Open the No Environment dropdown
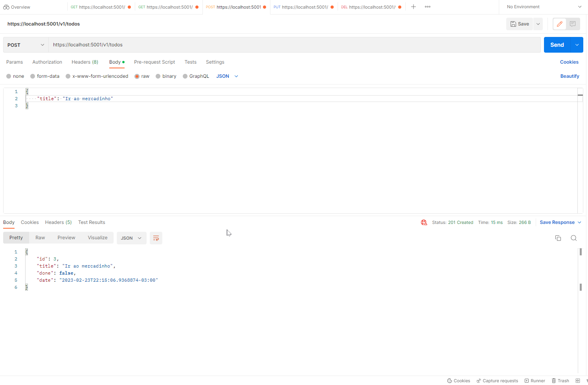This screenshot has height=385, width=588. tap(544, 7)
